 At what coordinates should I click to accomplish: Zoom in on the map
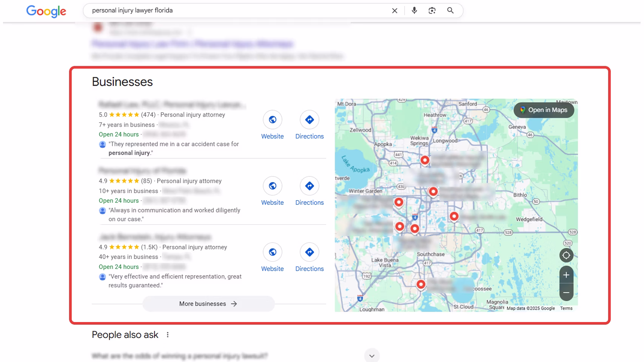click(x=566, y=275)
